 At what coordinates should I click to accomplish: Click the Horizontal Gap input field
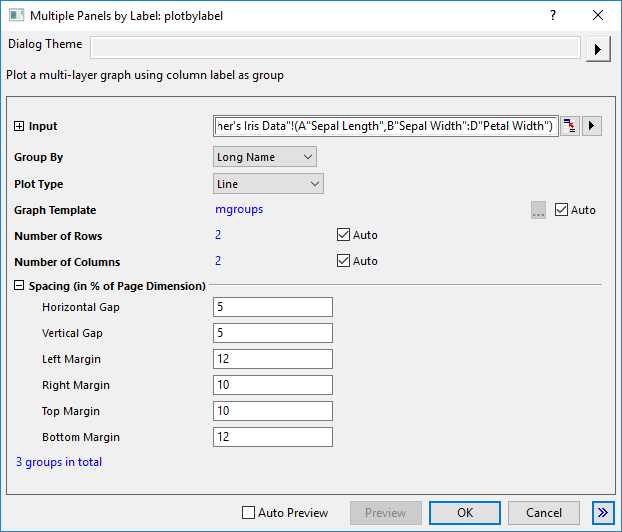pyautogui.click(x=272, y=307)
